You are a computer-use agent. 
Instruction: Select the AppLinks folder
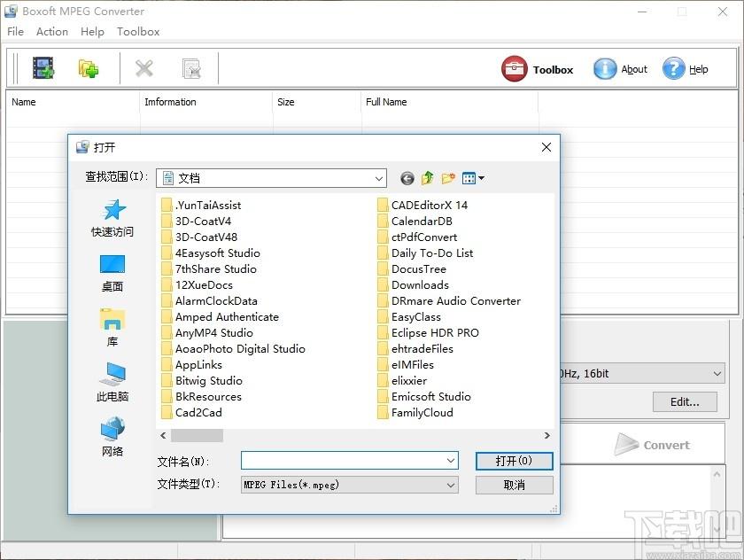click(191, 365)
